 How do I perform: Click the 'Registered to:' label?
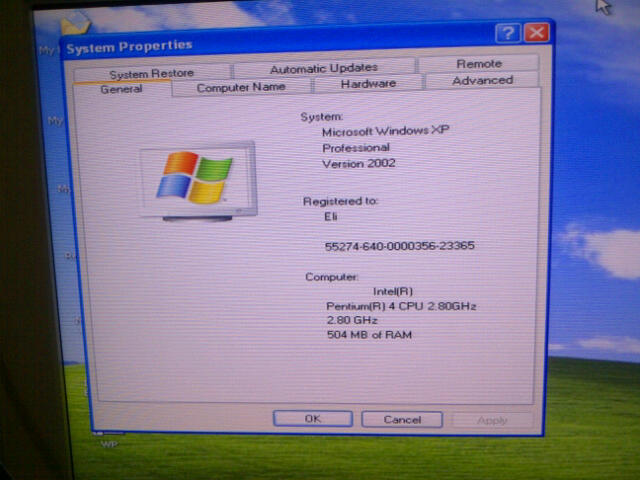(x=340, y=201)
